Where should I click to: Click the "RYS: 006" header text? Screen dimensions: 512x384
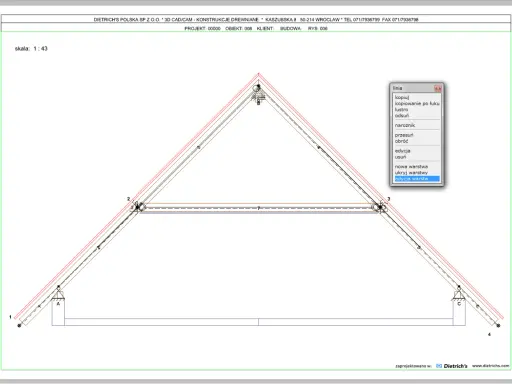[x=318, y=29]
